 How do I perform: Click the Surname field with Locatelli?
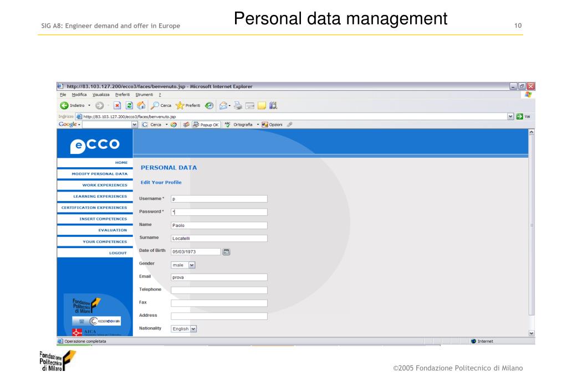pos(219,239)
